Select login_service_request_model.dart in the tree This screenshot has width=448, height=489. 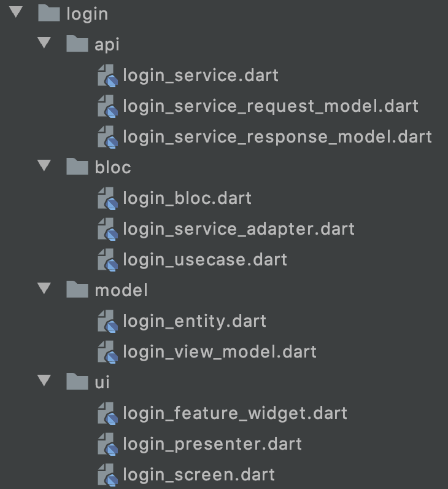click(x=270, y=106)
